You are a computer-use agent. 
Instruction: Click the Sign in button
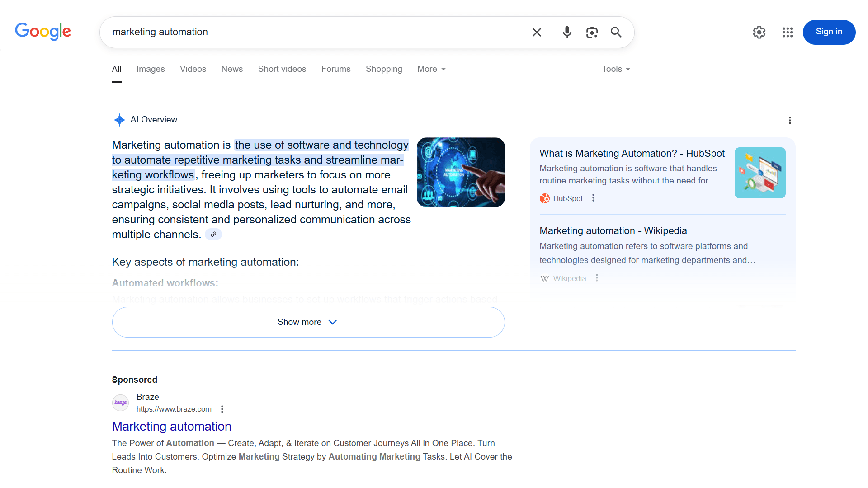tap(829, 32)
